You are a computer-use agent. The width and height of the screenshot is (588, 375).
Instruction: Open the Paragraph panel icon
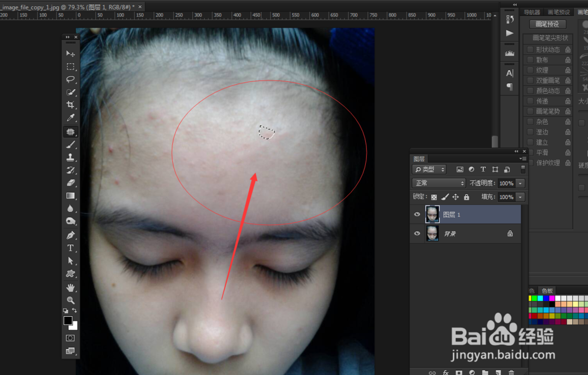[510, 87]
